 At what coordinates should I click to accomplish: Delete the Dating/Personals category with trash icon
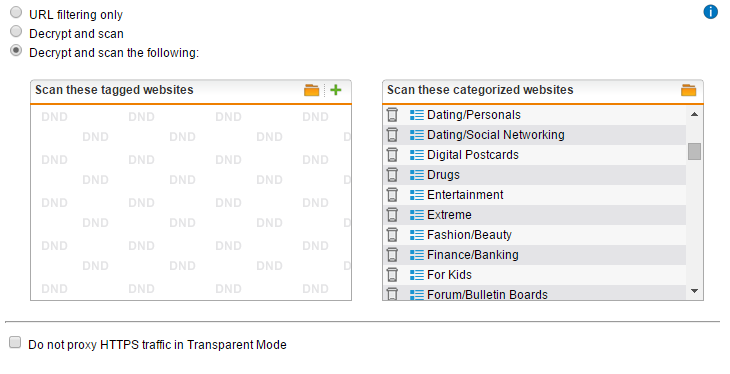[x=392, y=115]
